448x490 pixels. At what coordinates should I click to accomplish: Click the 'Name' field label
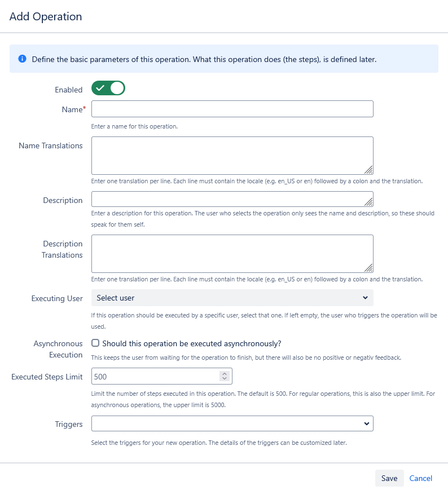(x=72, y=109)
